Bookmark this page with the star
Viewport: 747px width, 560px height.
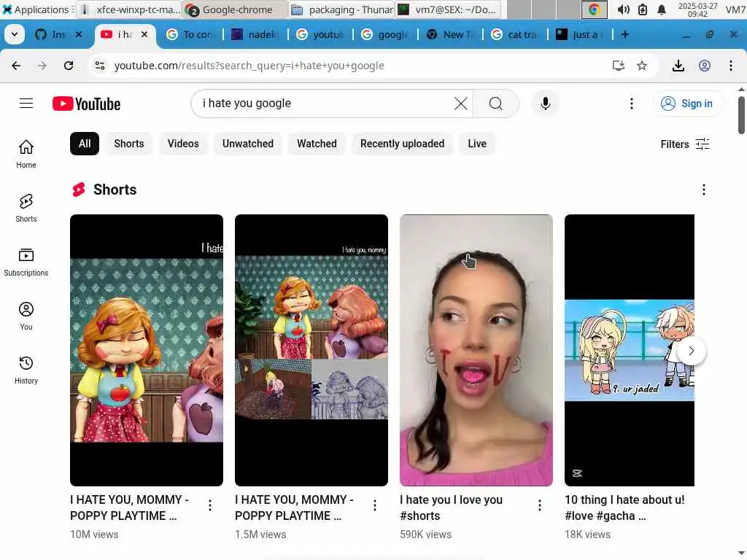[x=642, y=66]
